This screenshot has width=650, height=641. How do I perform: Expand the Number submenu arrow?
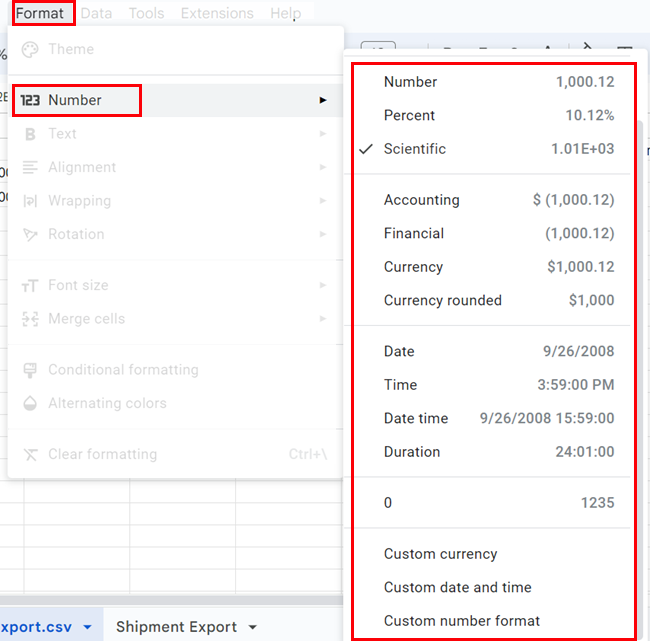(322, 100)
